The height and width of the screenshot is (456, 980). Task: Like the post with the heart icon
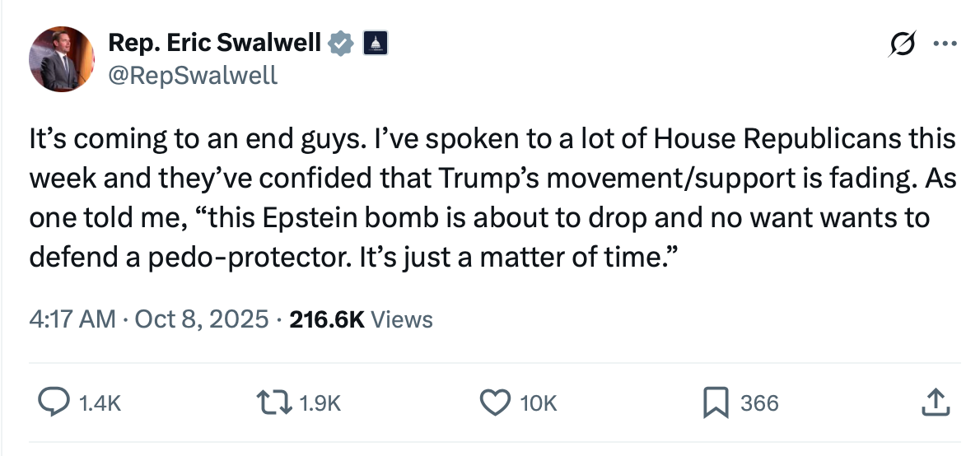coord(495,402)
